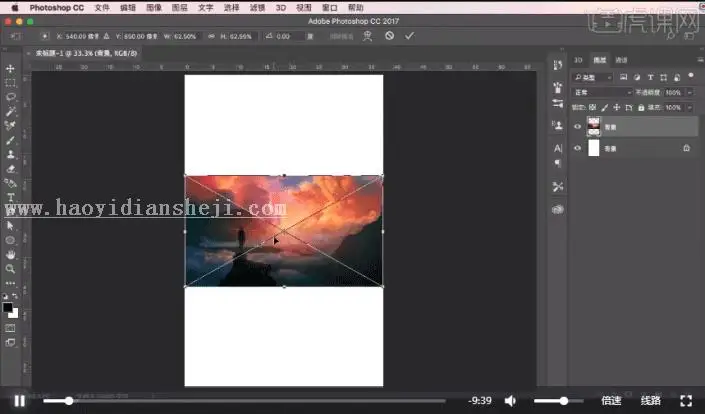705x414 pixels.
Task: Open the 图像 menu
Action: (154, 8)
